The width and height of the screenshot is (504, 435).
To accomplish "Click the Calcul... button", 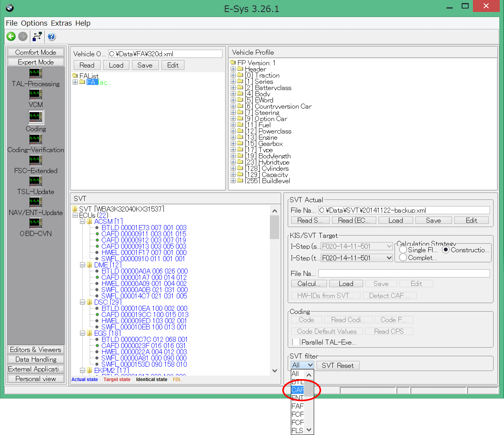I will (309, 283).
